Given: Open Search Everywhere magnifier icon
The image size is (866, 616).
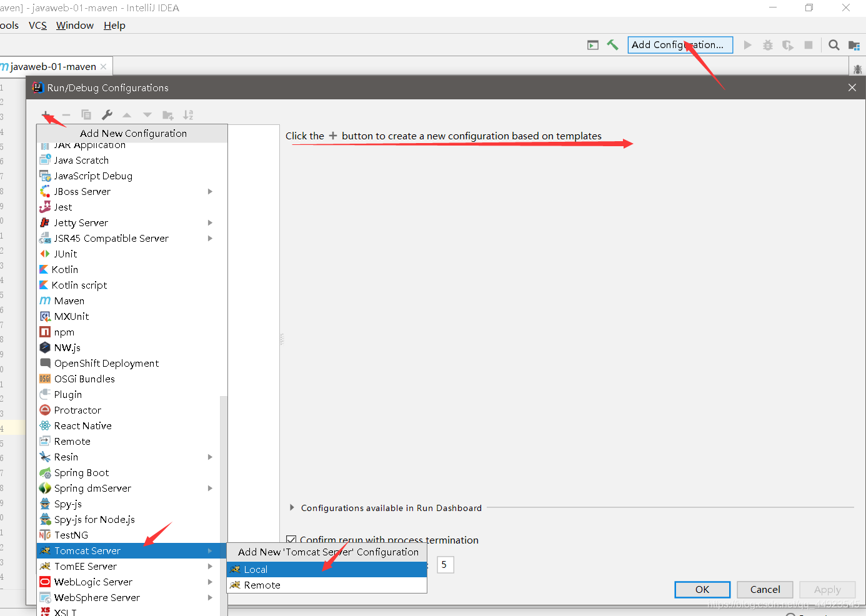Looking at the screenshot, I should (834, 45).
